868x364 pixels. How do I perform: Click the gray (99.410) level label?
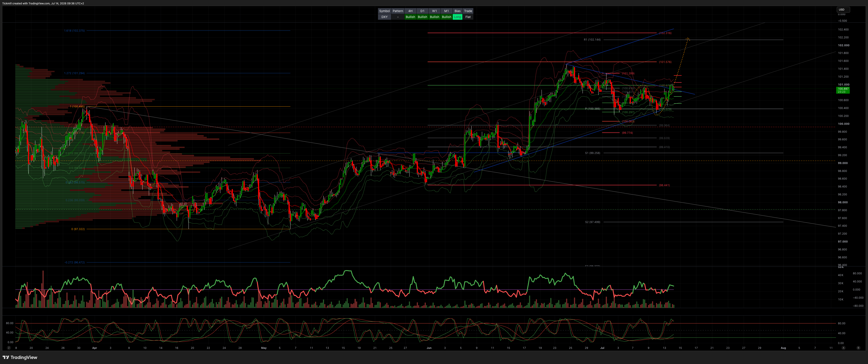(x=664, y=147)
